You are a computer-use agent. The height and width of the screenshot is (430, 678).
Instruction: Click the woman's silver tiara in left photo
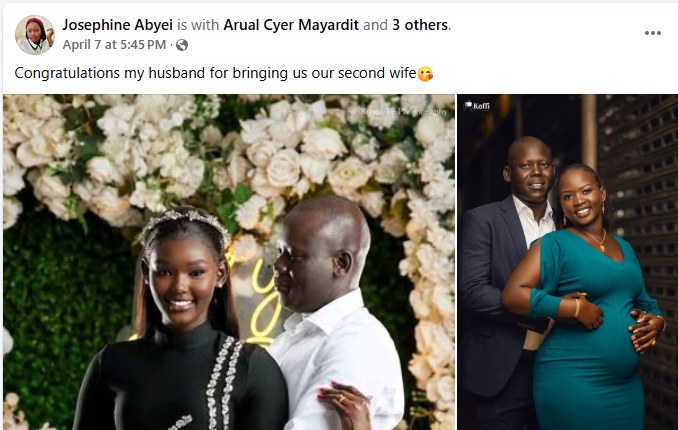(185, 220)
